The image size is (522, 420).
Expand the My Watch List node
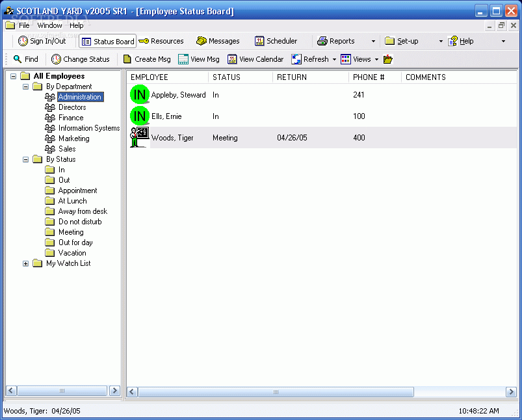(25, 263)
